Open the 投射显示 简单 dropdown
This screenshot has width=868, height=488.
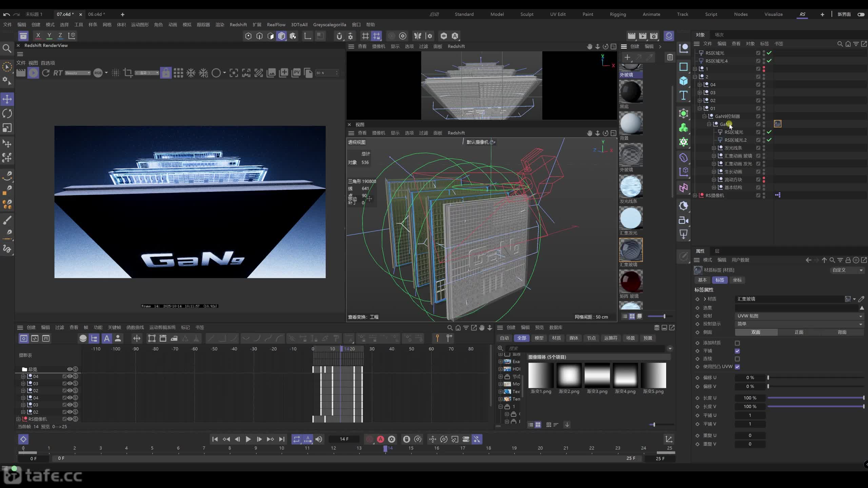click(800, 324)
